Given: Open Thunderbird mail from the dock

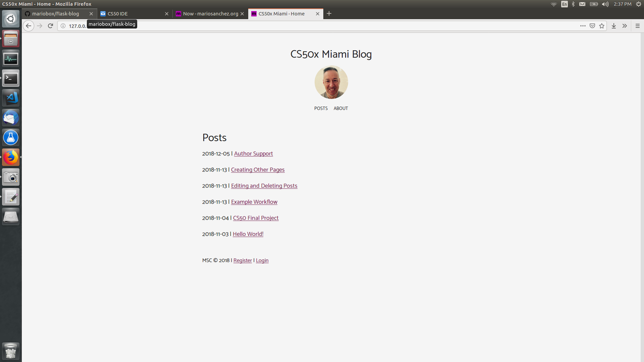Looking at the screenshot, I should (x=11, y=118).
